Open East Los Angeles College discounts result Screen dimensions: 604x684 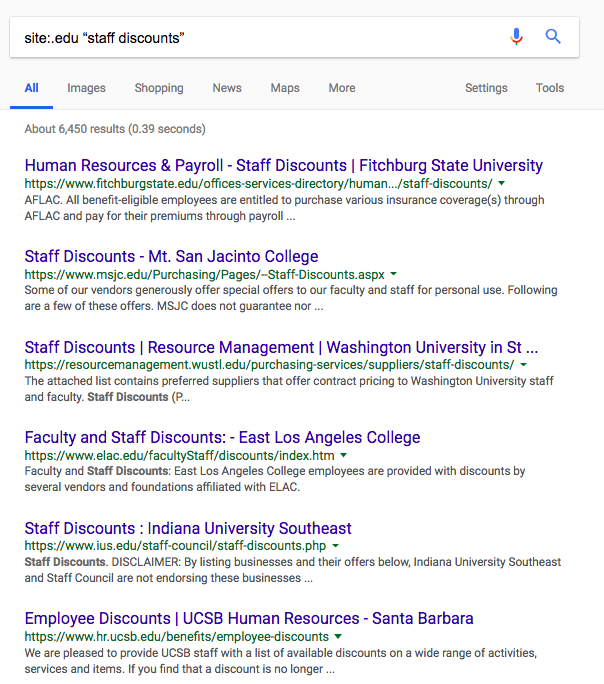click(222, 437)
